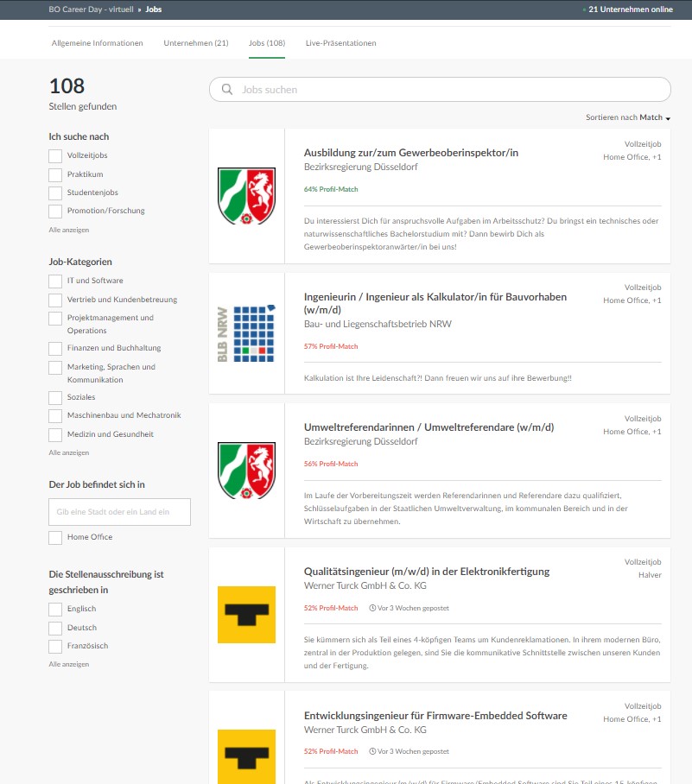Expand Alle anzeigen under Ich suche nach
692x784 pixels.
69,230
